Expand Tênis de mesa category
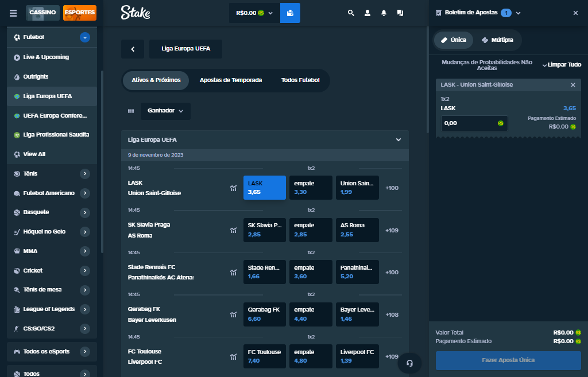 85,290
